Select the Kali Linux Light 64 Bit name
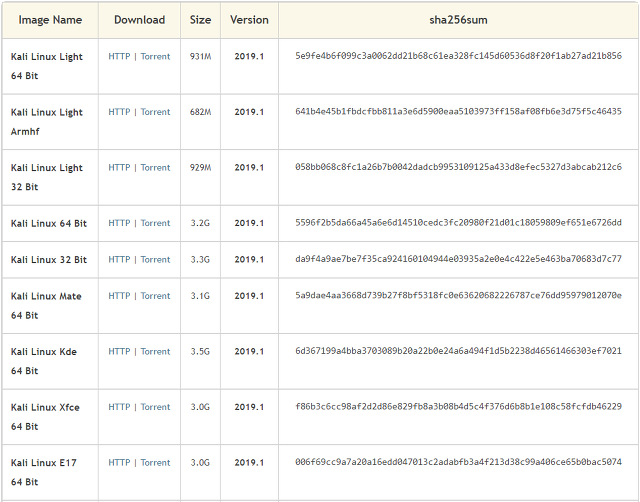 coord(47,66)
